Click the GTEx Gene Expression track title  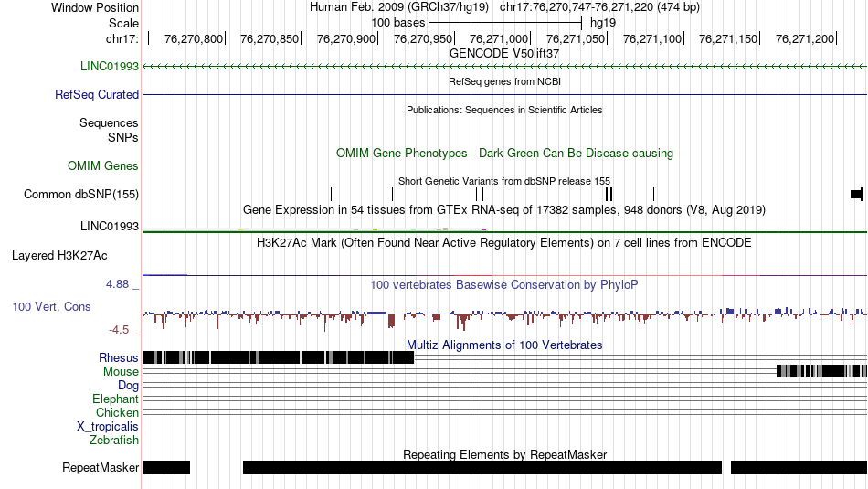(x=504, y=210)
